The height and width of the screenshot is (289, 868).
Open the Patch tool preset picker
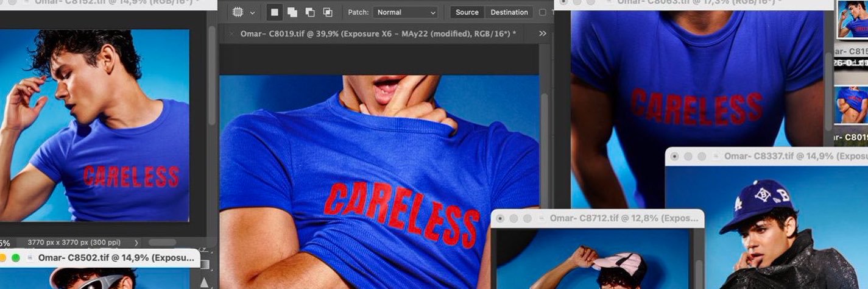[x=238, y=12]
